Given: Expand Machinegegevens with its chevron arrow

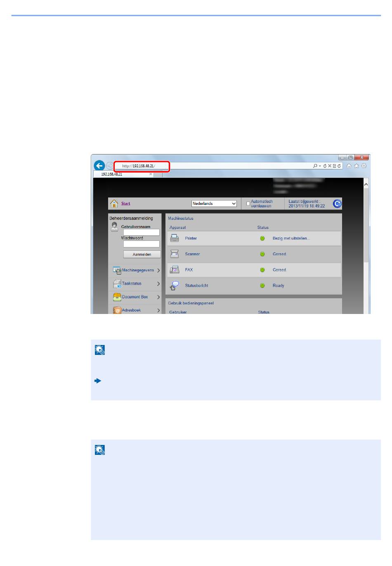Looking at the screenshot, I should point(158,271).
